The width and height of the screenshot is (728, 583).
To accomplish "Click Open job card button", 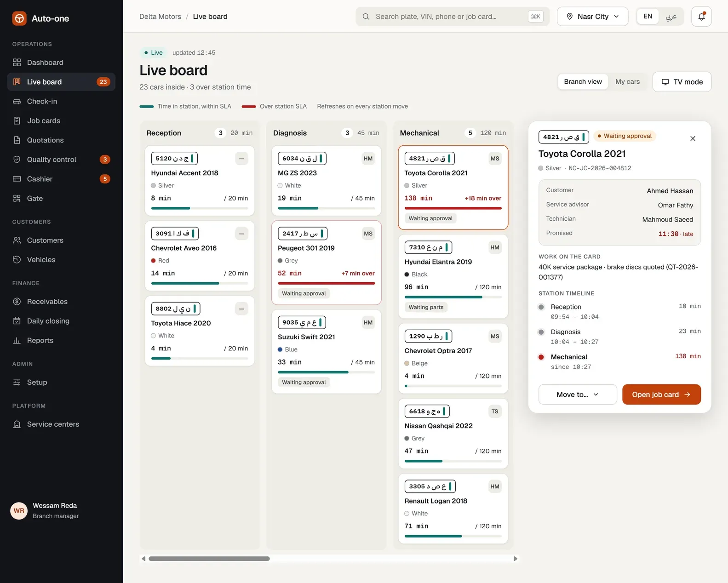I will coord(661,394).
